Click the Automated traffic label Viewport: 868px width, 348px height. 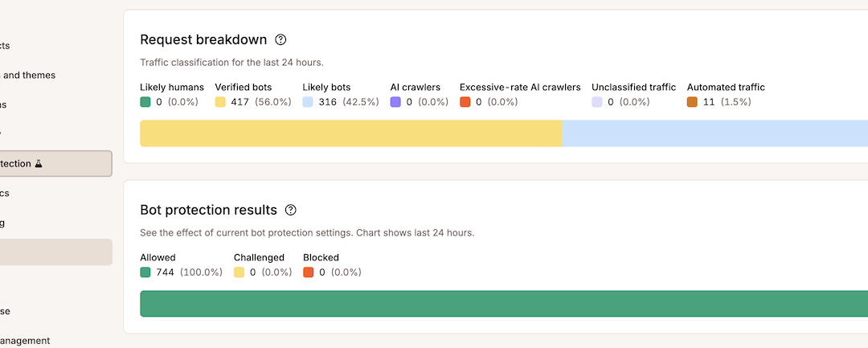pyautogui.click(x=726, y=88)
